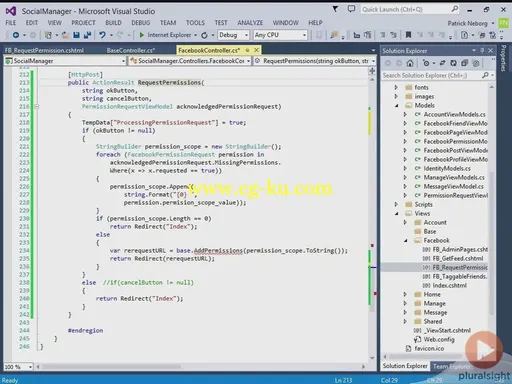Select FB_GetFeed.cshtml in Solution Explorer

(x=458, y=258)
